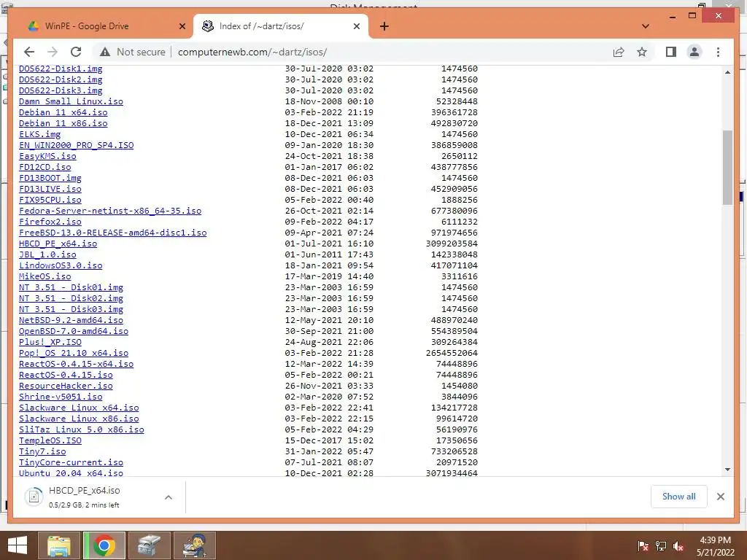The width and height of the screenshot is (747, 560).
Task: Open Windows Start menu
Action: [x=18, y=545]
